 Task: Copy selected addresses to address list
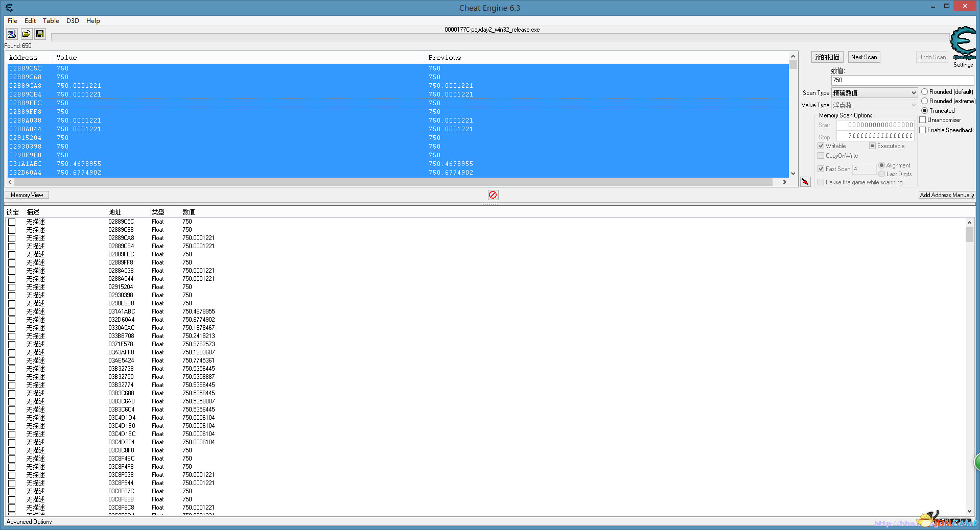(x=805, y=182)
